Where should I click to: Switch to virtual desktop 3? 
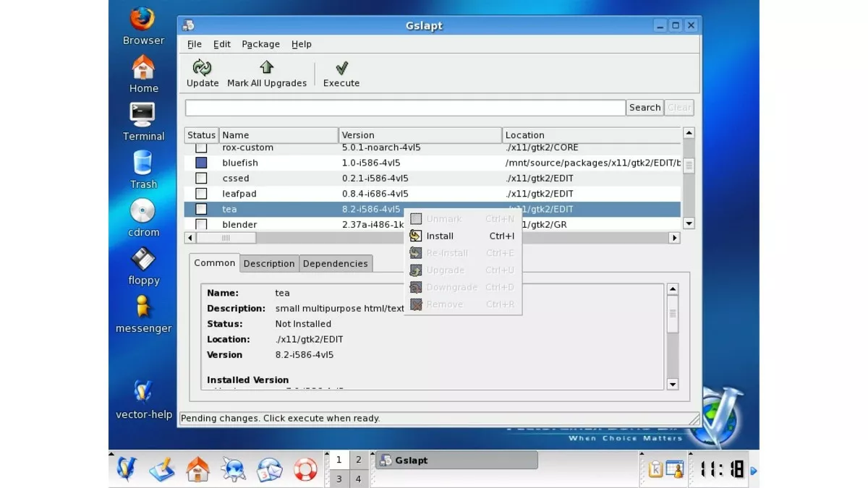(x=339, y=479)
